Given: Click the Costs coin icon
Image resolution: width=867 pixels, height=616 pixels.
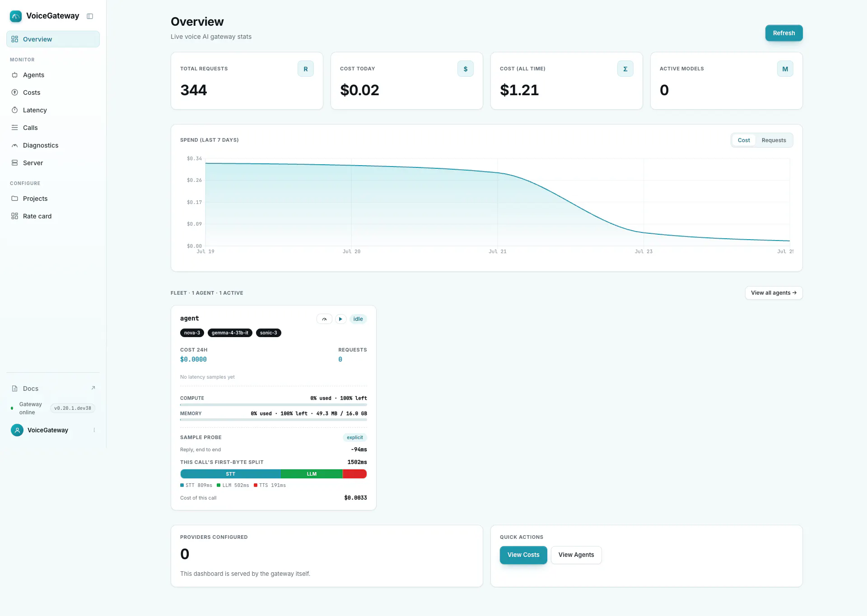Looking at the screenshot, I should [x=15, y=93].
